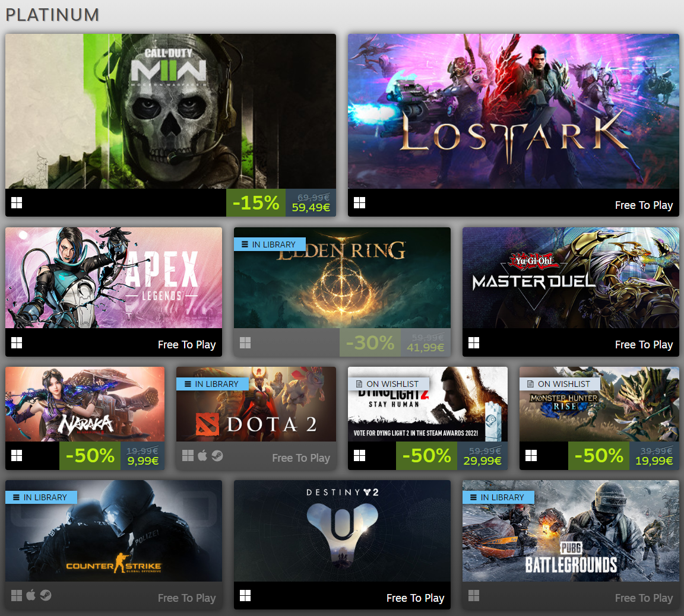
Task: Click the On Wishlist tag on Dying Light 2
Action: 389,384
